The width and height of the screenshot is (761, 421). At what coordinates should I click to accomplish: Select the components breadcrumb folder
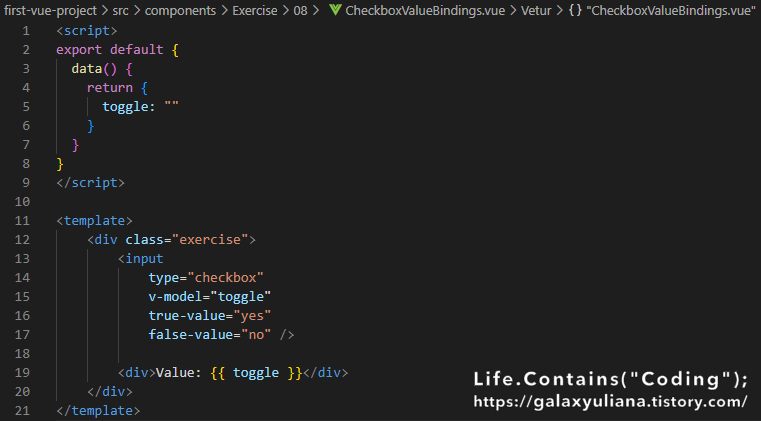[x=180, y=10]
